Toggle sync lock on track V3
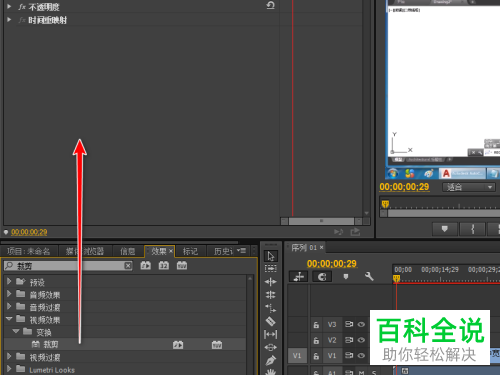Image resolution: width=500 pixels, height=375 pixels. click(349, 324)
